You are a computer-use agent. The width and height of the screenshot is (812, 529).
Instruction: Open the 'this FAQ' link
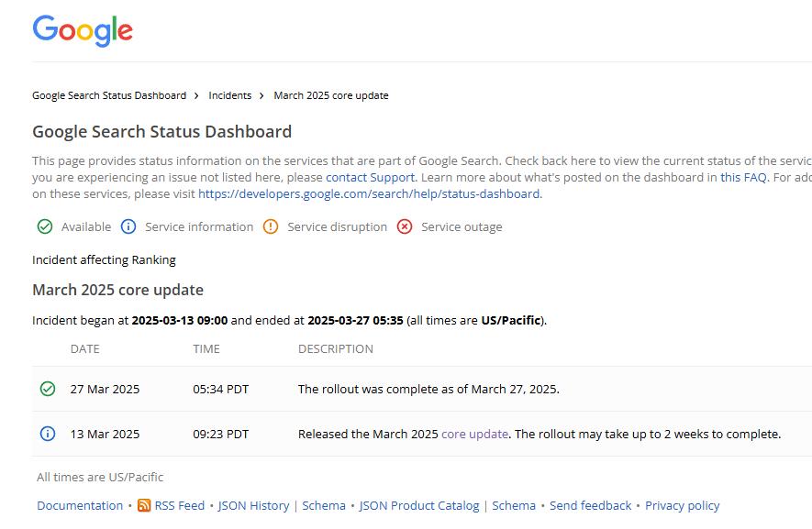tap(743, 178)
